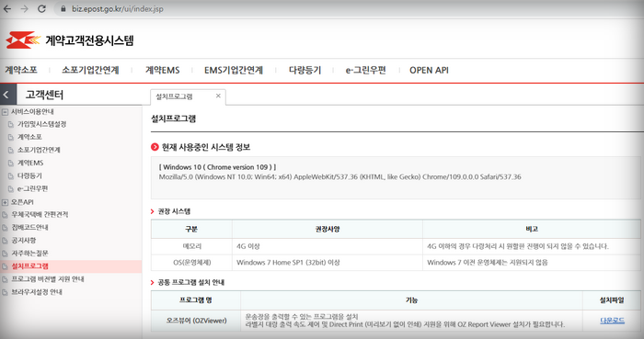Viewport: 644px width, 339px height.
Task: Open 접배코드안내 in the sidebar
Action: point(29,227)
